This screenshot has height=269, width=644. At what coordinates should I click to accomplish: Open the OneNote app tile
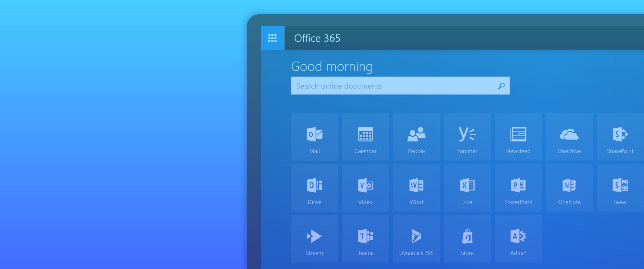coord(569,188)
